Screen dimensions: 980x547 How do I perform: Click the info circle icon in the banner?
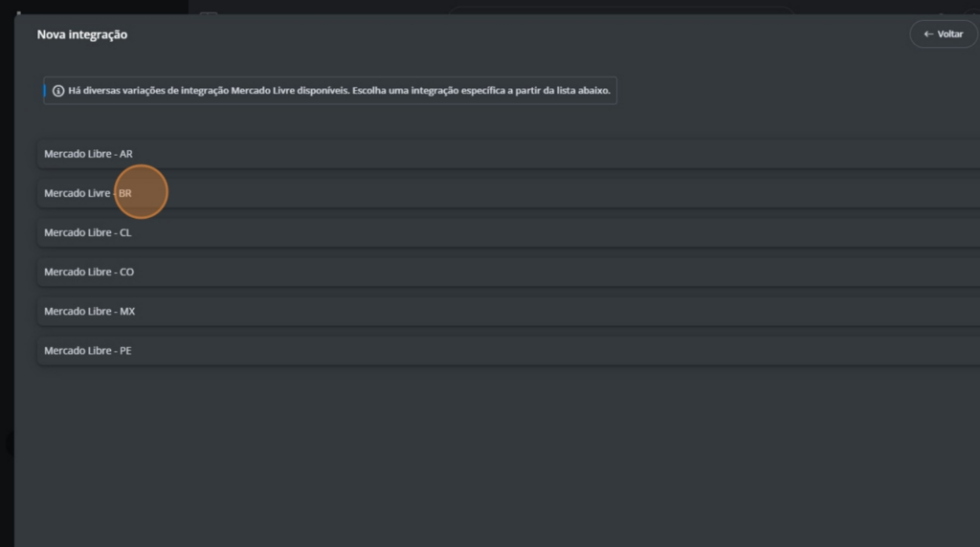coord(58,91)
